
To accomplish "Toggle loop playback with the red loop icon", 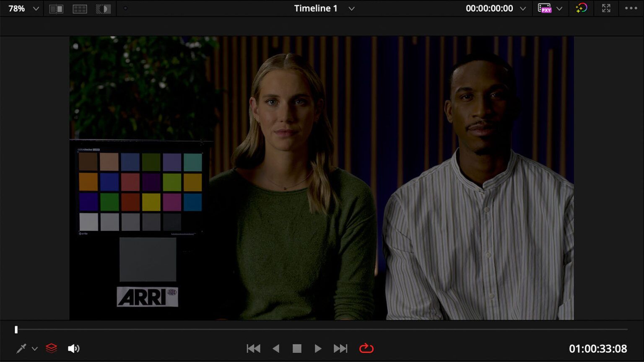I will (366, 348).
